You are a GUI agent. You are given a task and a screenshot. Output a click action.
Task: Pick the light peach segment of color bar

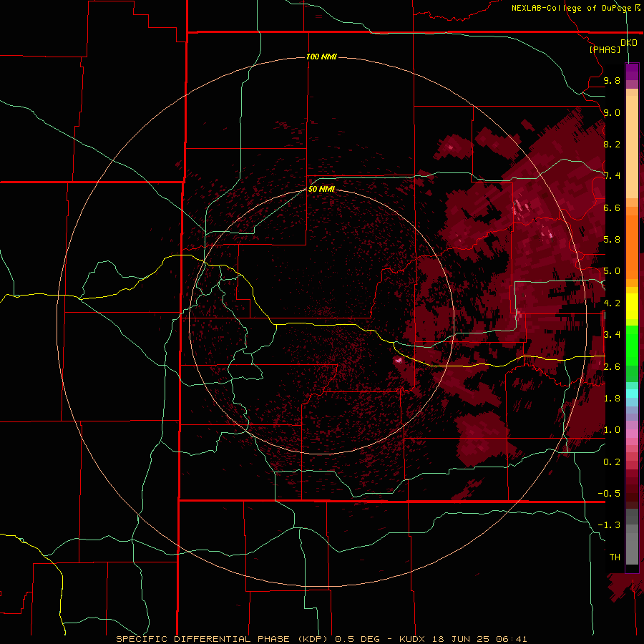click(632, 147)
